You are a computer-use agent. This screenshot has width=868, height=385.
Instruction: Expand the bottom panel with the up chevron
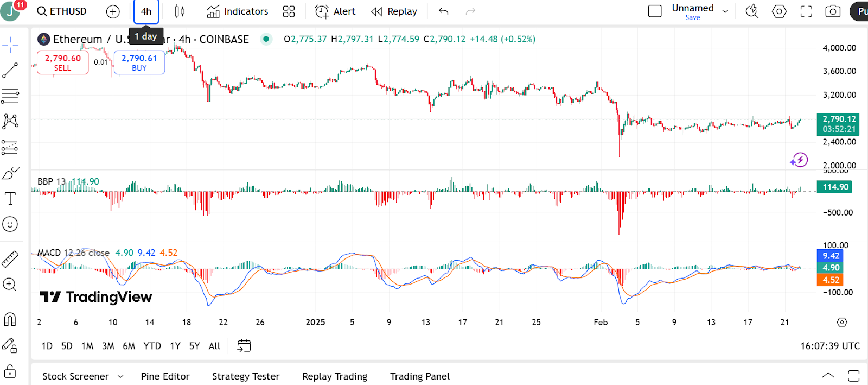tap(828, 376)
